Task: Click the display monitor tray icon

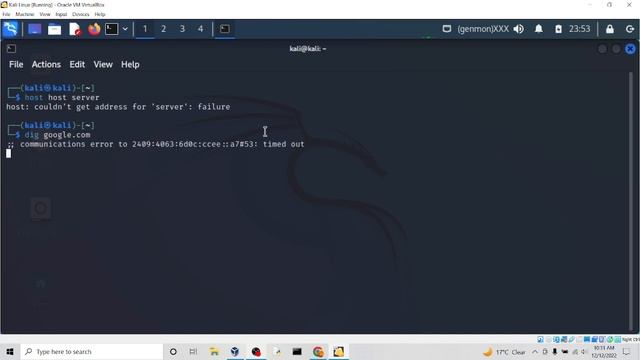Action: pyautogui.click(x=447, y=29)
